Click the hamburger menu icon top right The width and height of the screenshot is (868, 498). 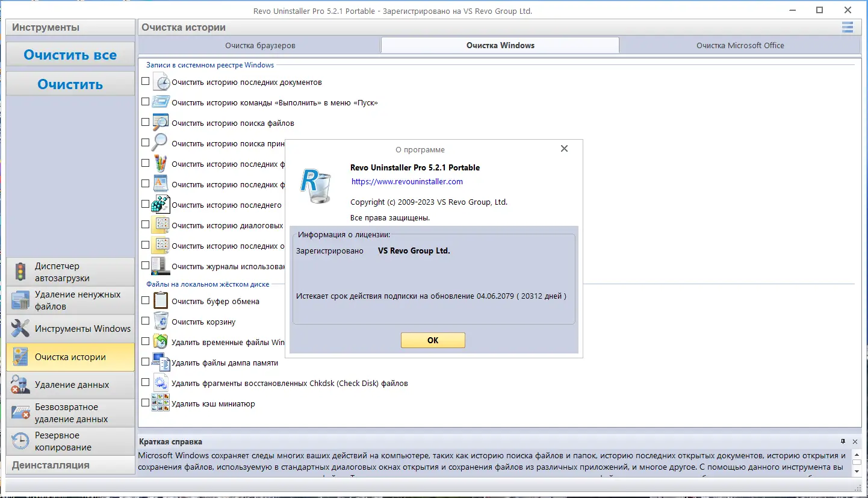click(848, 27)
